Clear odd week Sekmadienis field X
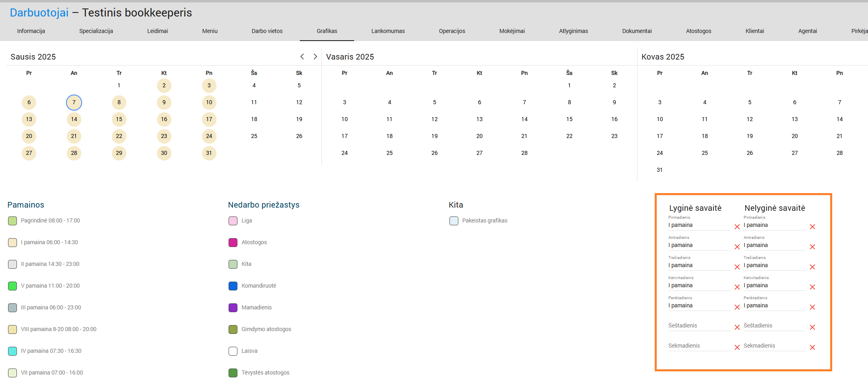Screen dimensions: 868x385 [812, 348]
